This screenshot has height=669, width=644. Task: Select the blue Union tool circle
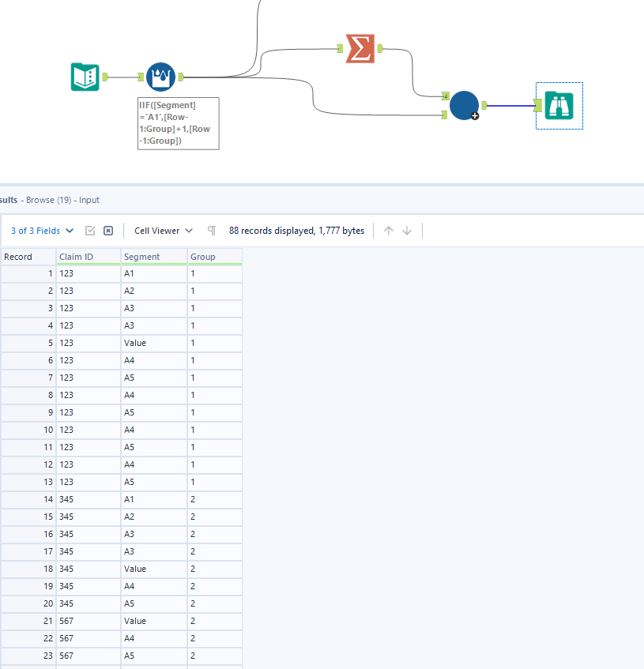[464, 105]
